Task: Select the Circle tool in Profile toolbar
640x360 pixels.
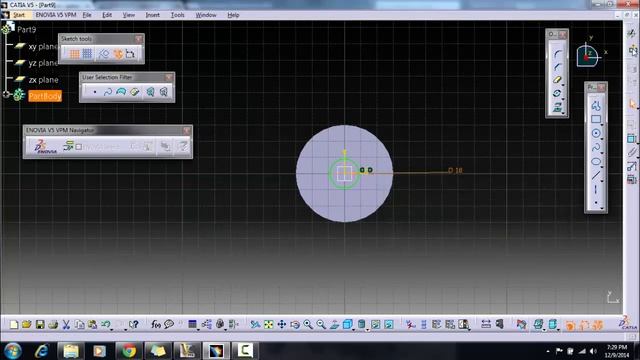Action: pos(596,133)
